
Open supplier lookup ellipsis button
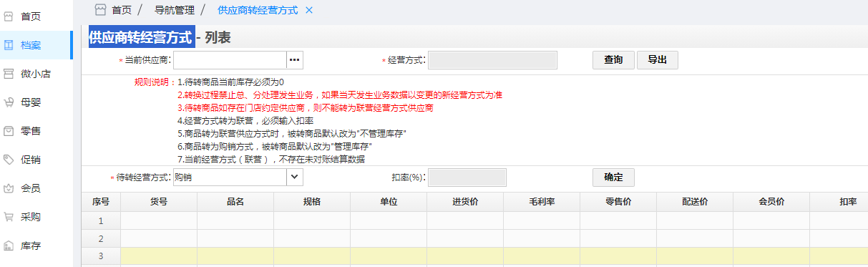295,60
